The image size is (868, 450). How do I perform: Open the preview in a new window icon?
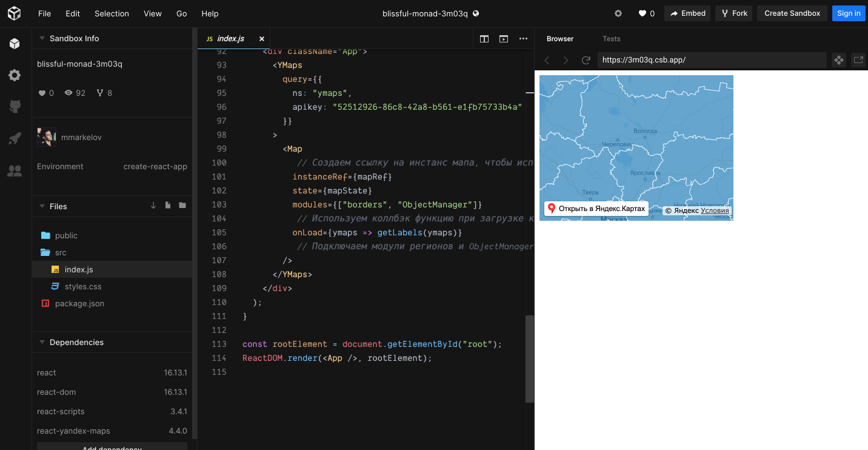[858, 60]
